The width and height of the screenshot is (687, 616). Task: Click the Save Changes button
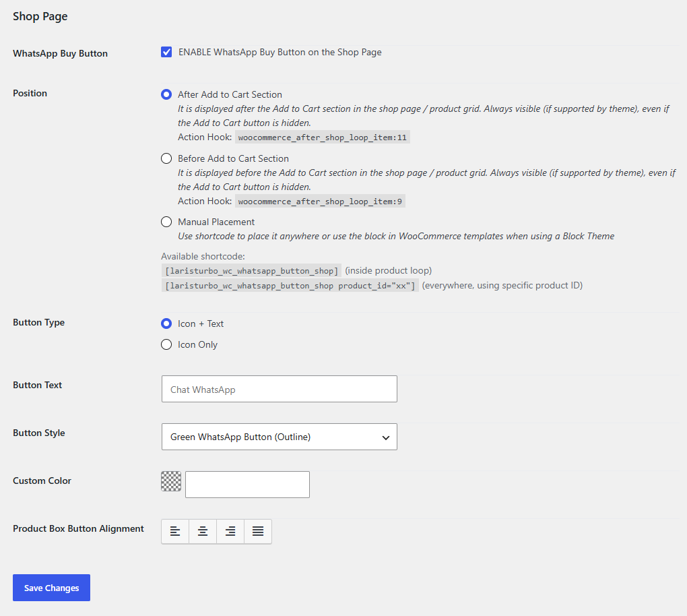pyautogui.click(x=51, y=588)
